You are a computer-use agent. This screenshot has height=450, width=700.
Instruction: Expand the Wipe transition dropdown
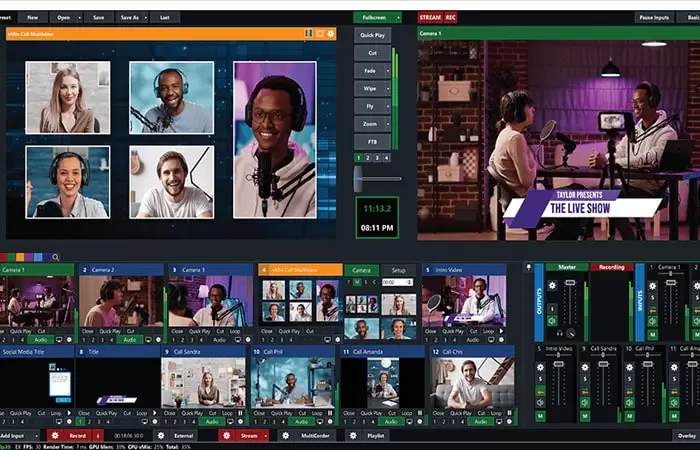(388, 88)
